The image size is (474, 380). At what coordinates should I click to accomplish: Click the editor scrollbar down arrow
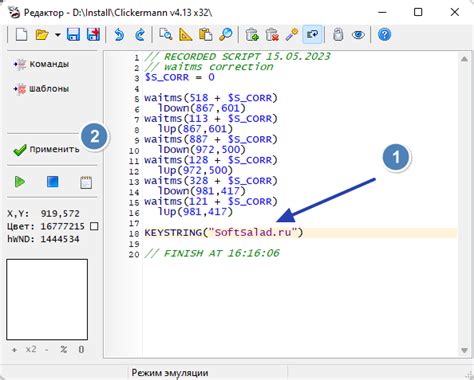click(464, 350)
